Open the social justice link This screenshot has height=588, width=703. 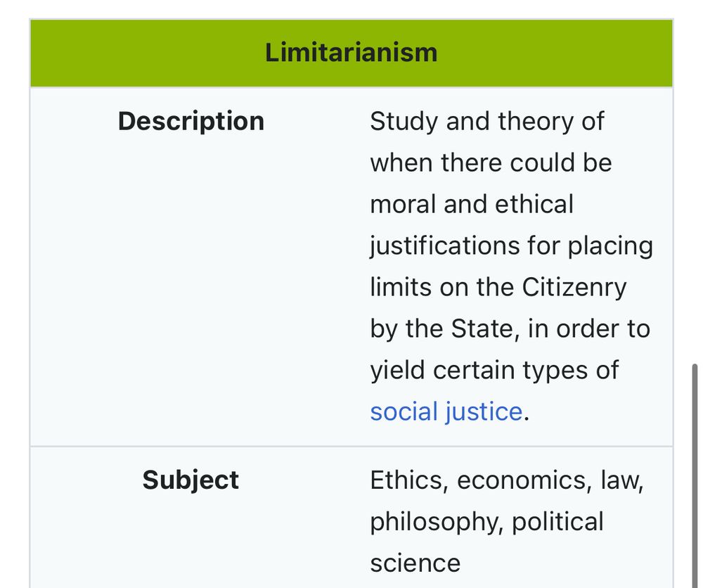click(x=446, y=411)
